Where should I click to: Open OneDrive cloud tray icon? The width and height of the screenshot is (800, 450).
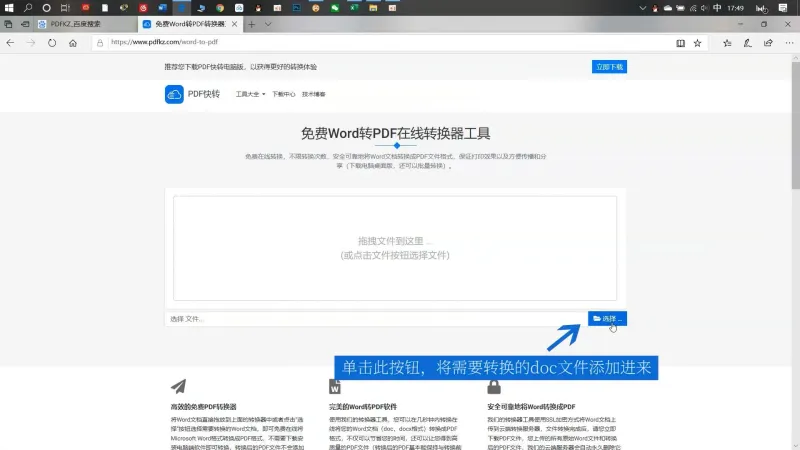[668, 8]
